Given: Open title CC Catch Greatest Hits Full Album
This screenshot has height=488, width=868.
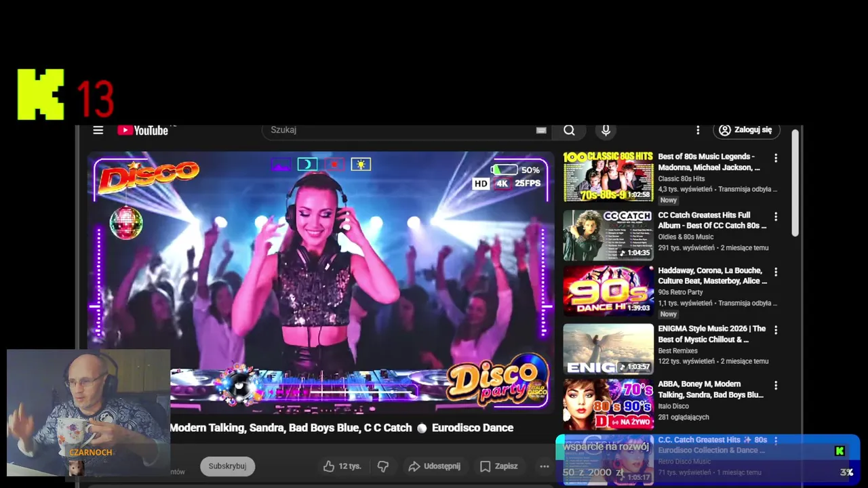Looking at the screenshot, I should click(x=712, y=220).
